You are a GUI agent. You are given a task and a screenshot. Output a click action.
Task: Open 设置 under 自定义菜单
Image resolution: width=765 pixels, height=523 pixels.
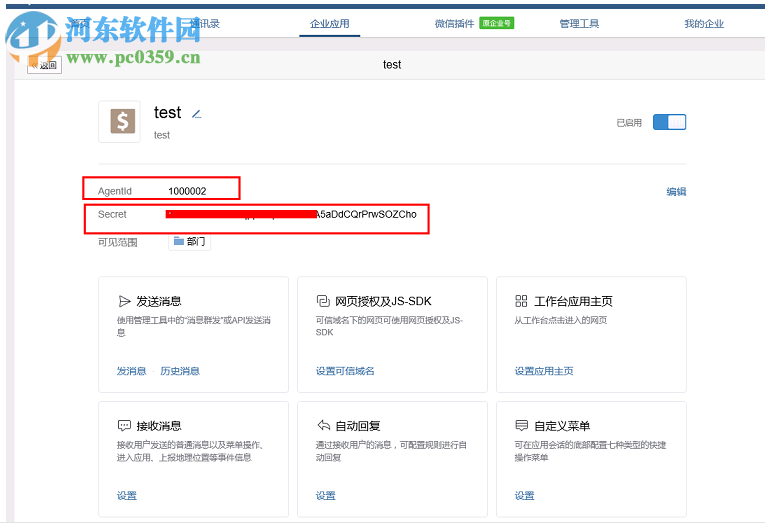(x=524, y=496)
